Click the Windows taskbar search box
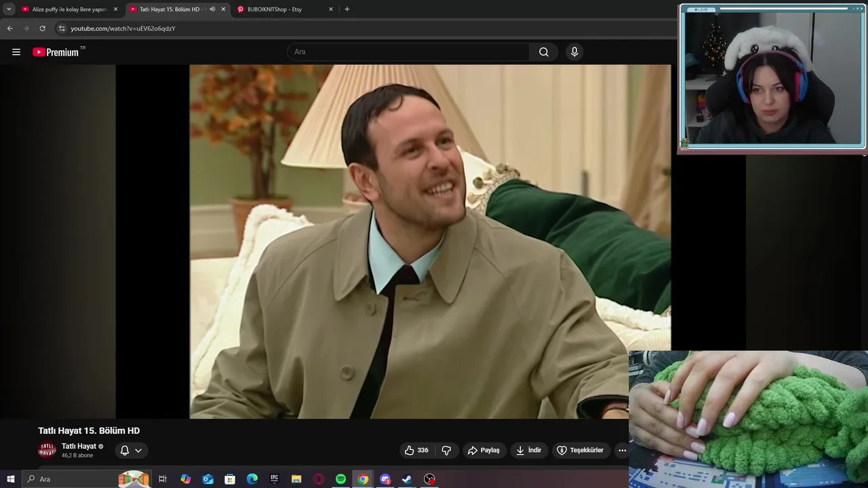This screenshot has height=488, width=868. point(87,479)
